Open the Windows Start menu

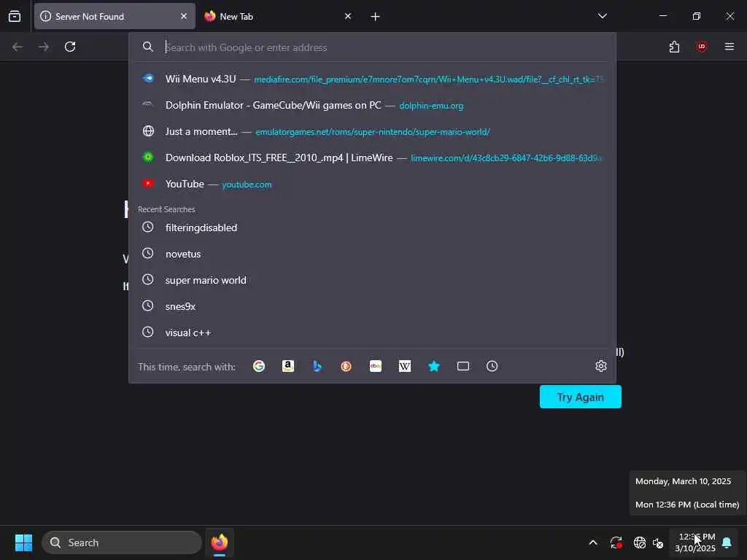pyautogui.click(x=23, y=542)
